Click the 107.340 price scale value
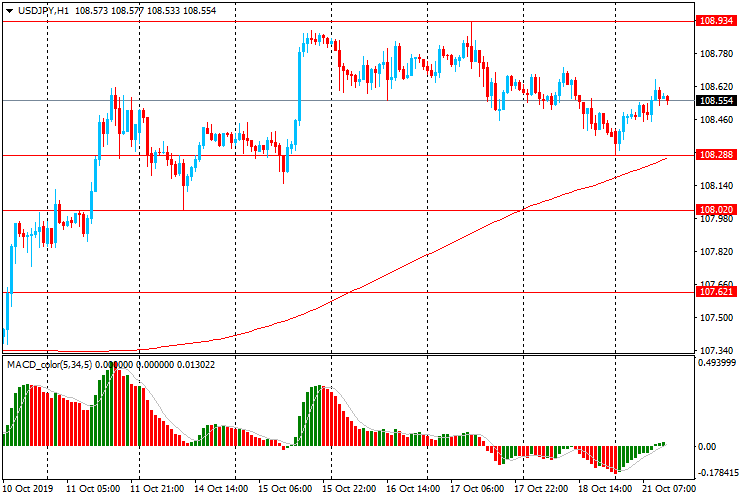Screen dimensions: 740x500 tap(716, 351)
